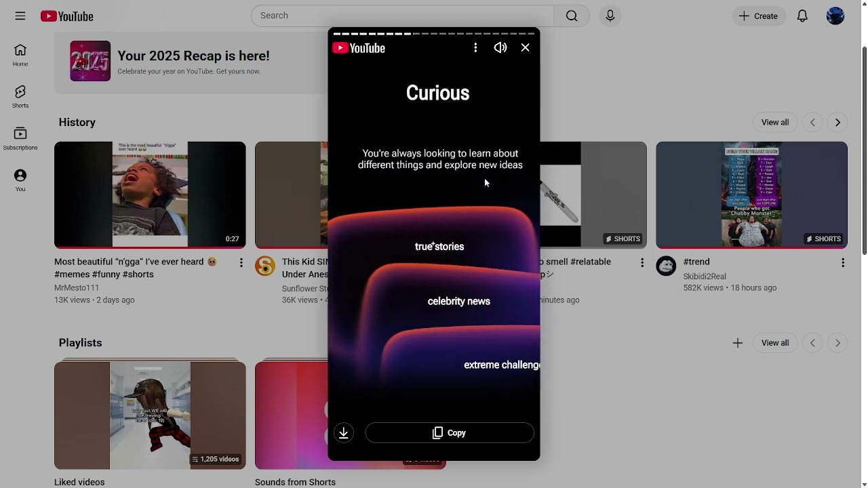Click the 'Curious' heading in Recap
Viewport: 868px width, 488px height.
[437, 93]
